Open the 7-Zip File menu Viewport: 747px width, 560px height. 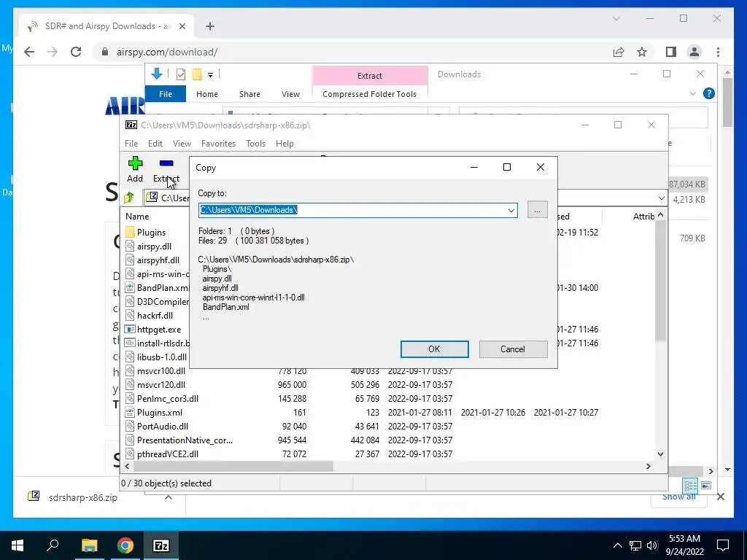point(131,144)
